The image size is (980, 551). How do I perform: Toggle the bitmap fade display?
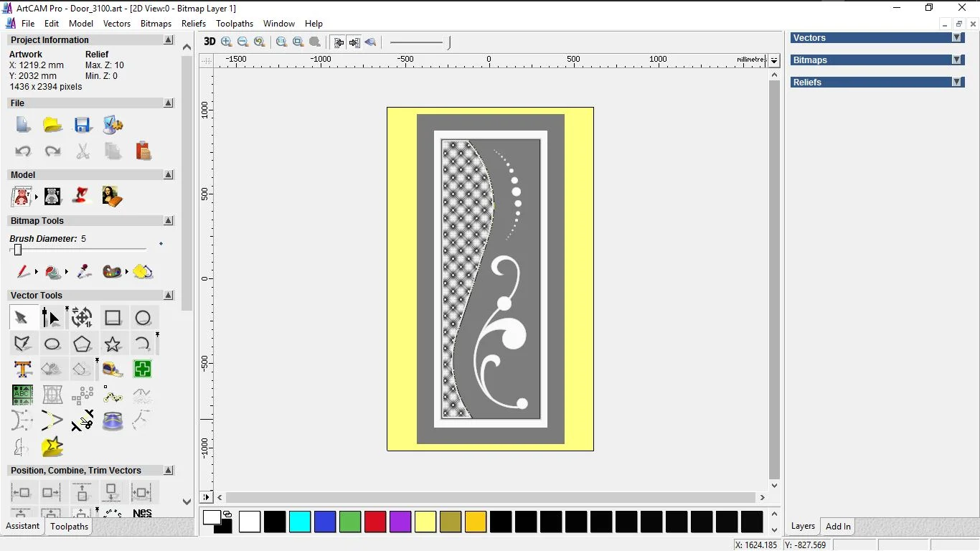click(x=370, y=42)
